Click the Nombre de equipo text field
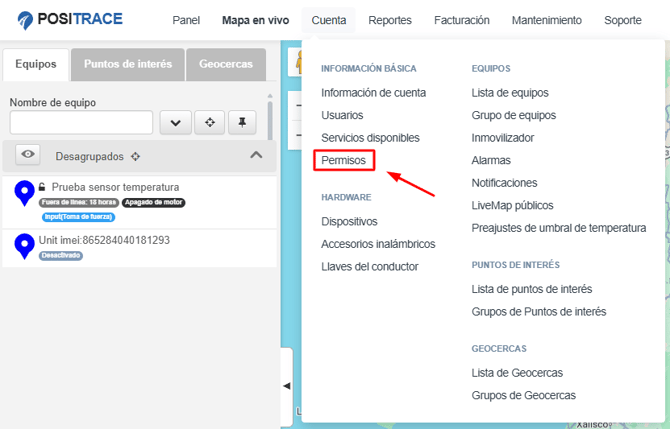The image size is (670, 429). pos(81,122)
